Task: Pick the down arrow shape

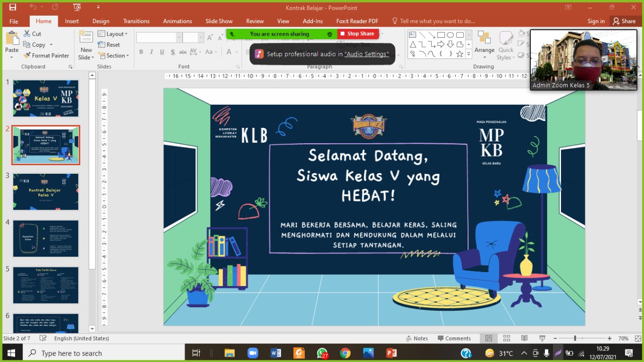Action: 450,44
